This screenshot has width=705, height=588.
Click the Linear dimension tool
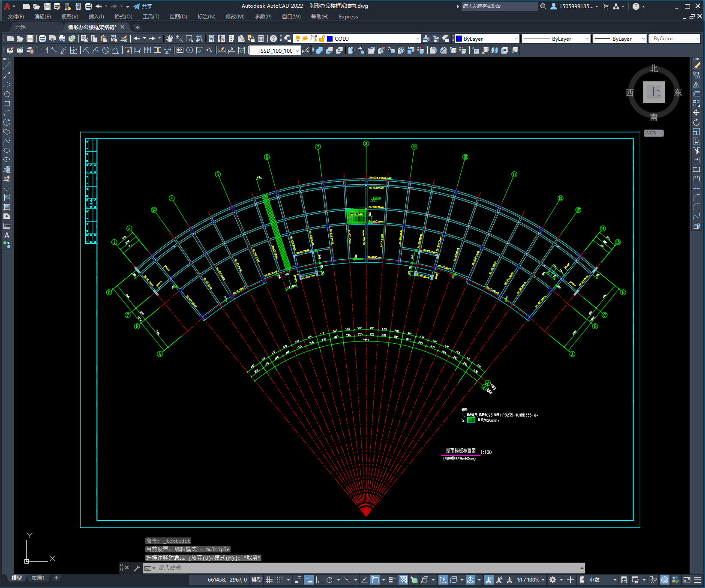pos(44,50)
